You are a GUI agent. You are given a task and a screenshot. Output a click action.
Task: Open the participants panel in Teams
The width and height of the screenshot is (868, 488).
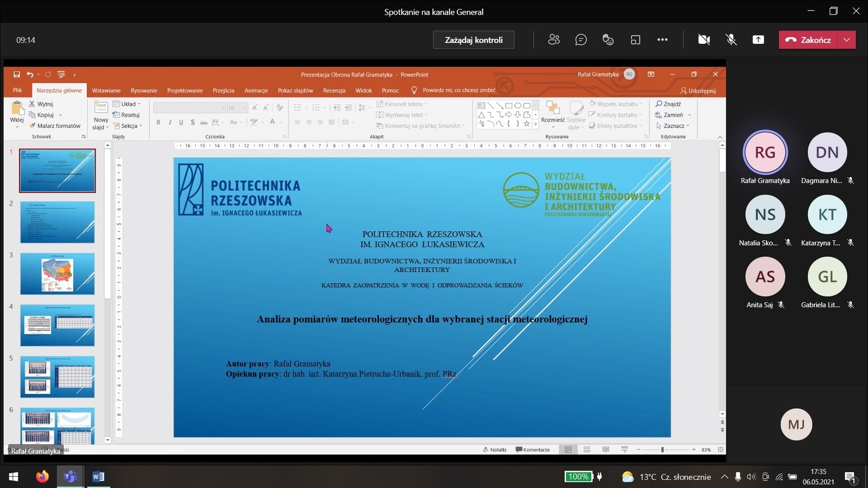point(554,40)
